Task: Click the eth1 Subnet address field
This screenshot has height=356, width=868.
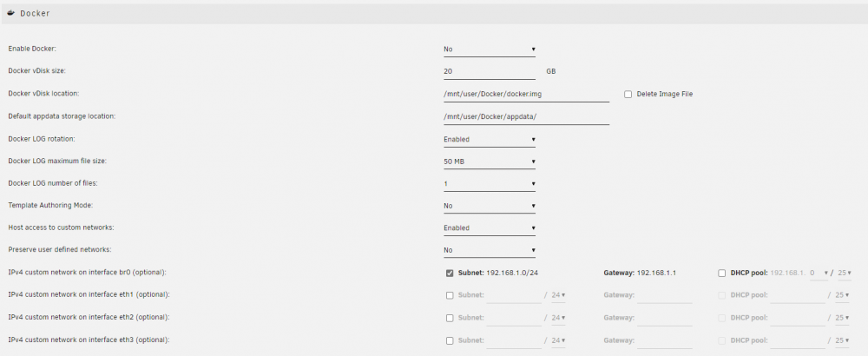Action: (x=514, y=295)
